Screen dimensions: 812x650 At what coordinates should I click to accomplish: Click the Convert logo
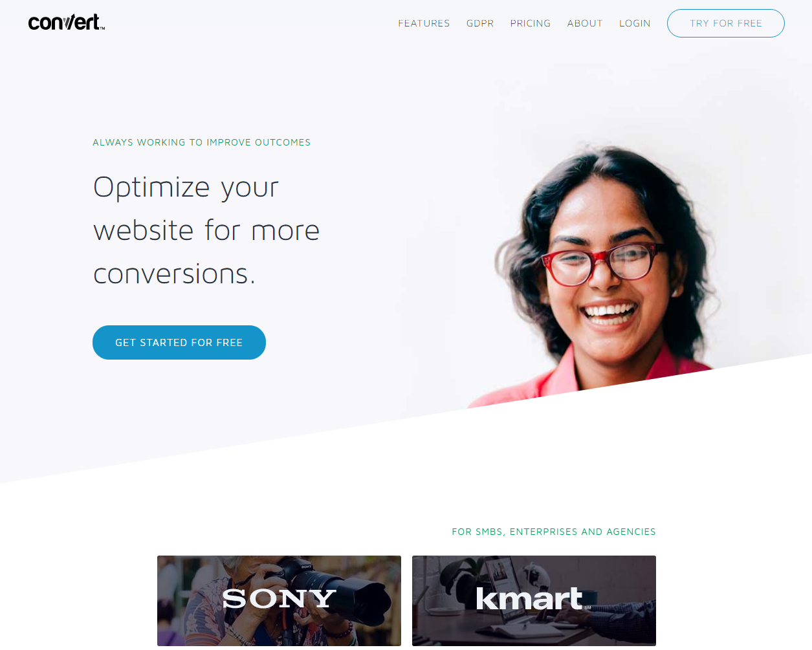pos(67,23)
